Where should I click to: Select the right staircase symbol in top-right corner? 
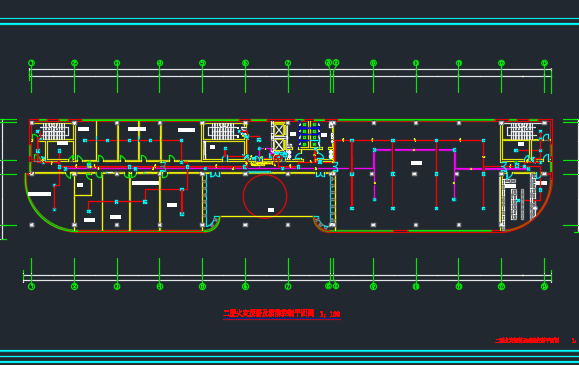point(521,131)
